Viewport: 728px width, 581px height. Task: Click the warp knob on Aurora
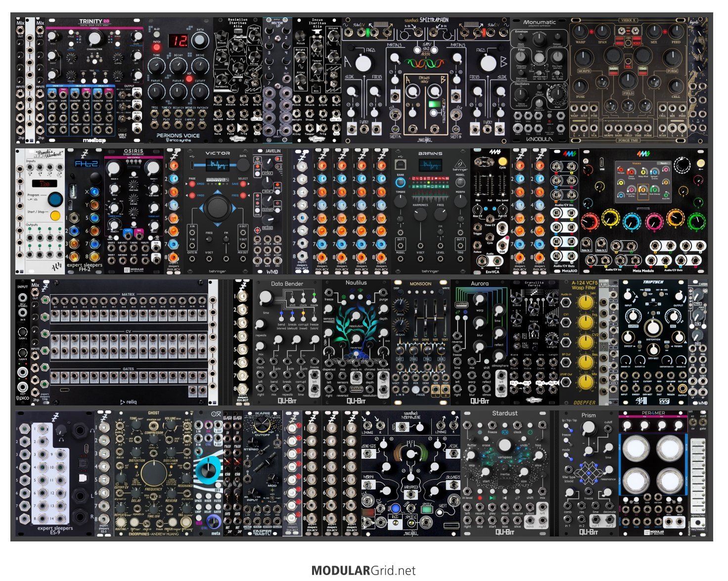[479, 299]
